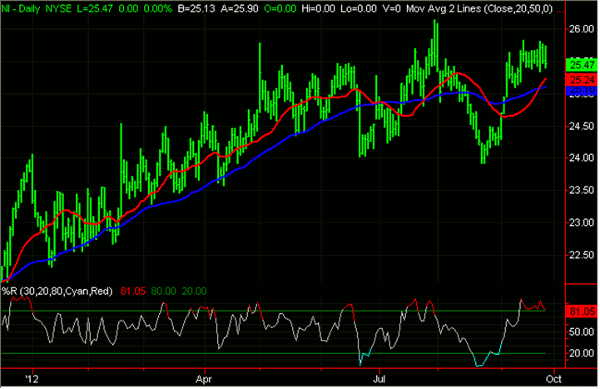Click the 'NI - Daily' symbol label

(x=21, y=9)
